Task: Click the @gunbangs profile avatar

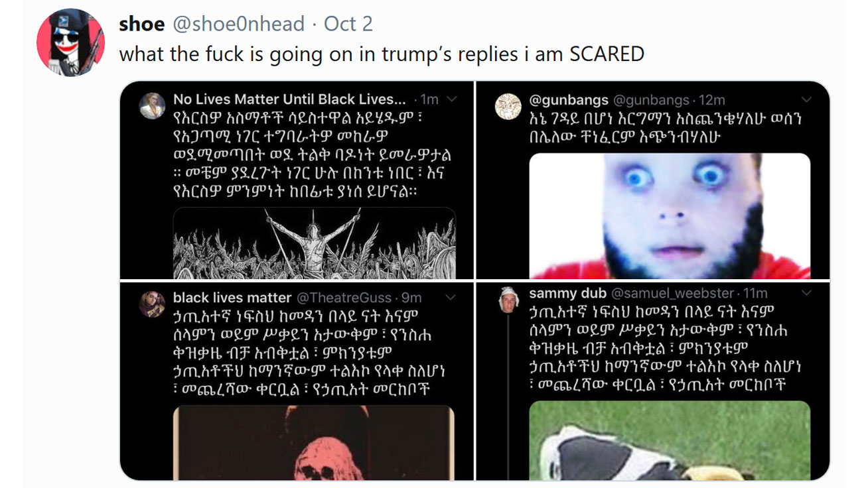Action: coord(508,106)
